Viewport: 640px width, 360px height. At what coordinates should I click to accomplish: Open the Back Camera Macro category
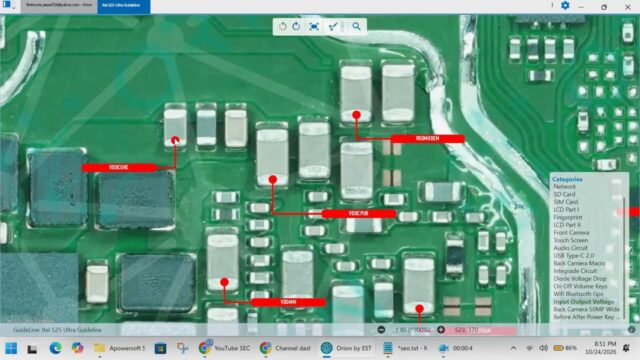click(x=579, y=263)
